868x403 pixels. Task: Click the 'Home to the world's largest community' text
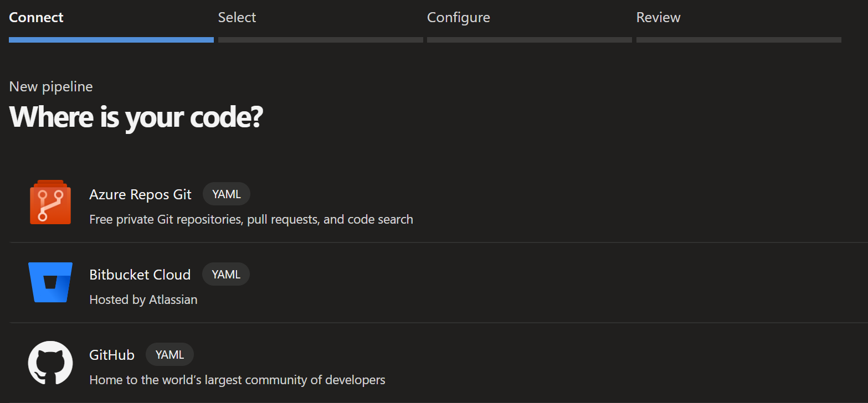(x=237, y=380)
